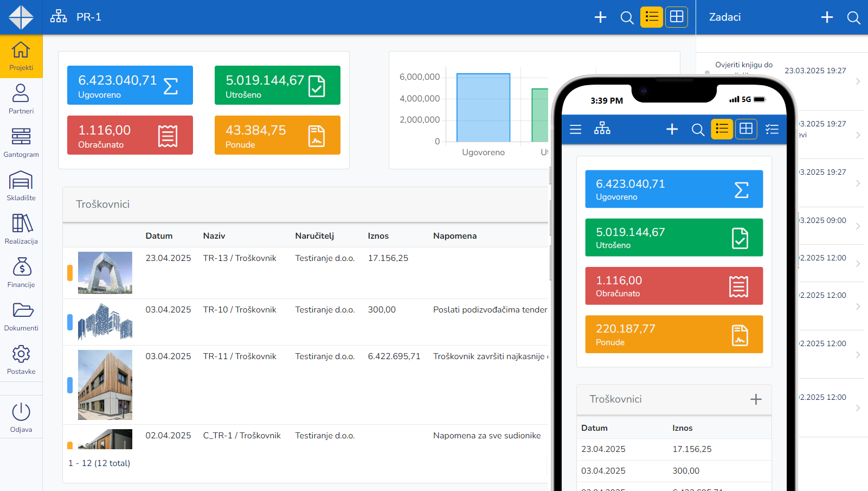
Task: Open search in the Zadaci panel
Action: click(x=853, y=17)
